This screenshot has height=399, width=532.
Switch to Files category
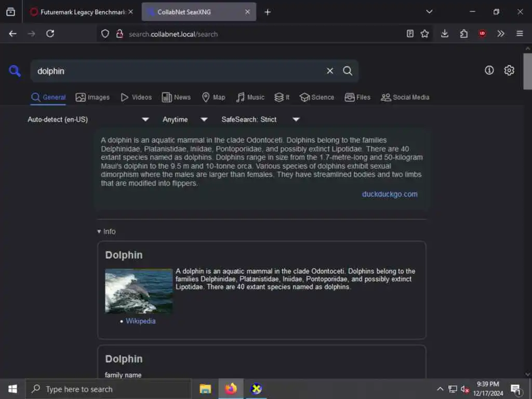click(357, 97)
